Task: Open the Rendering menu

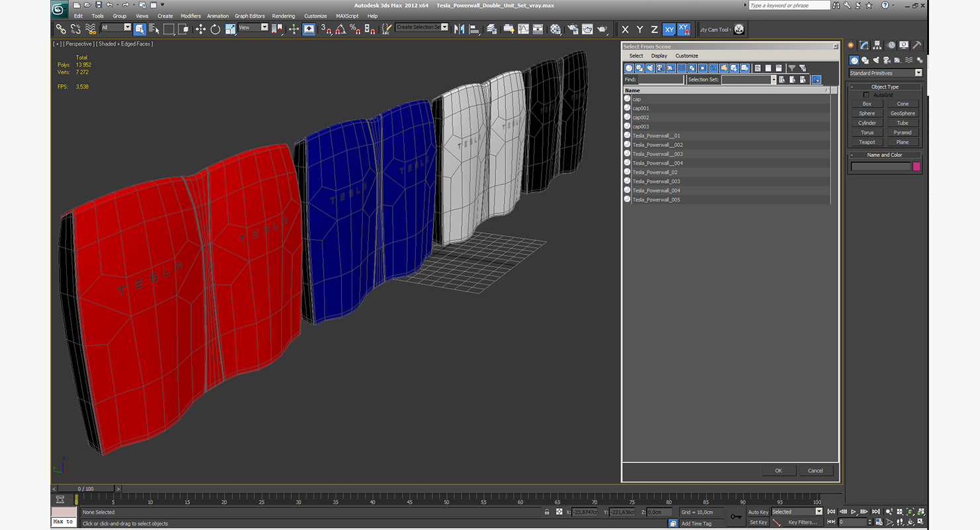Action: pyautogui.click(x=283, y=16)
